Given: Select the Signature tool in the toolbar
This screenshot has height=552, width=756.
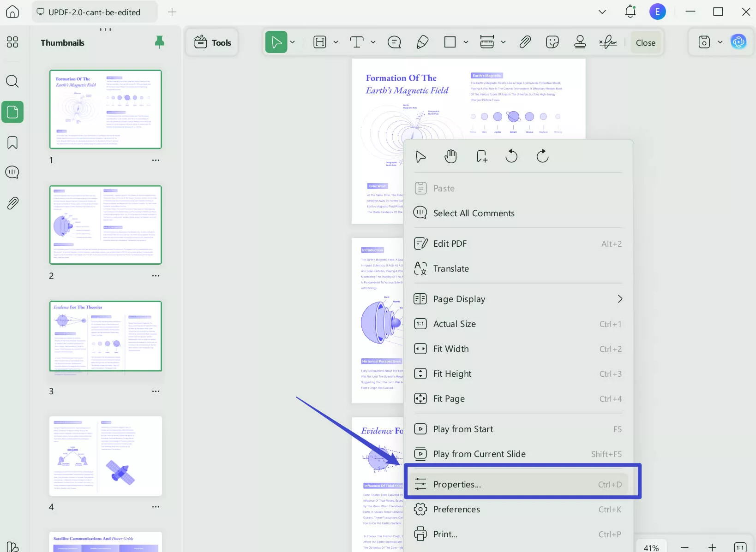Looking at the screenshot, I should pyautogui.click(x=607, y=42).
